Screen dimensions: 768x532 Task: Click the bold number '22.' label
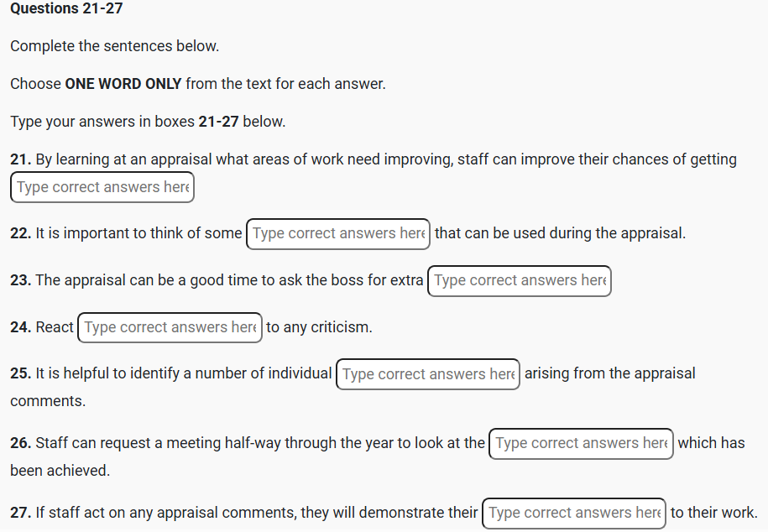[20, 233]
